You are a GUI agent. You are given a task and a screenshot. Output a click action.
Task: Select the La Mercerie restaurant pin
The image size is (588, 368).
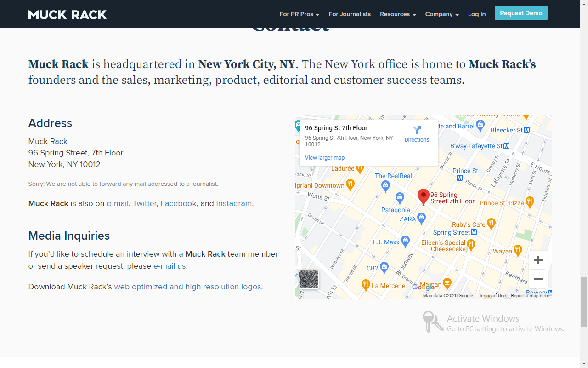[366, 285]
